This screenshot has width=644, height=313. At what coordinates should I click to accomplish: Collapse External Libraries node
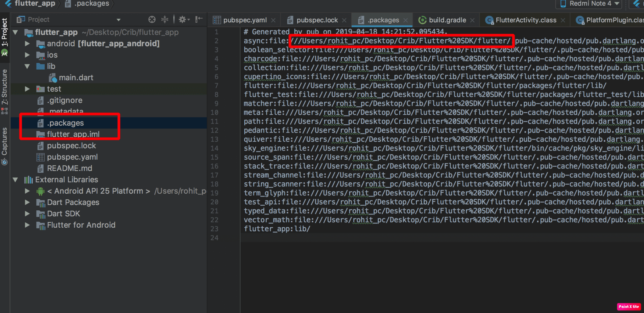tap(15, 179)
